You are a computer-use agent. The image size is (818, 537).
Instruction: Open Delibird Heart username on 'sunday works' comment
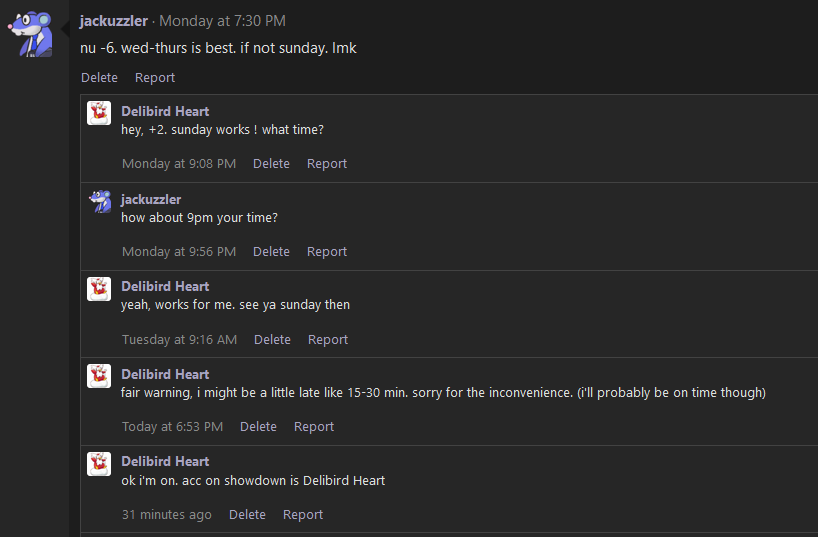pyautogui.click(x=165, y=111)
